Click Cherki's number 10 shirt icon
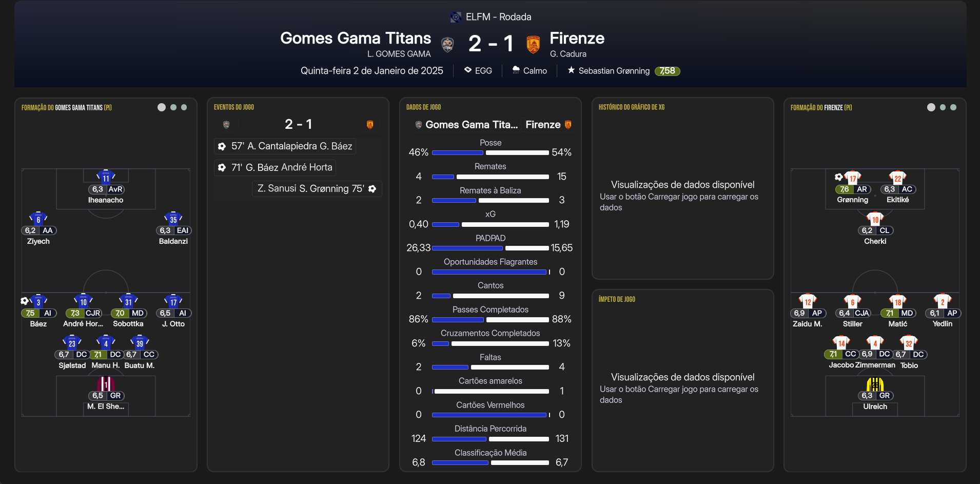Image resolution: width=980 pixels, height=484 pixels. (x=875, y=219)
